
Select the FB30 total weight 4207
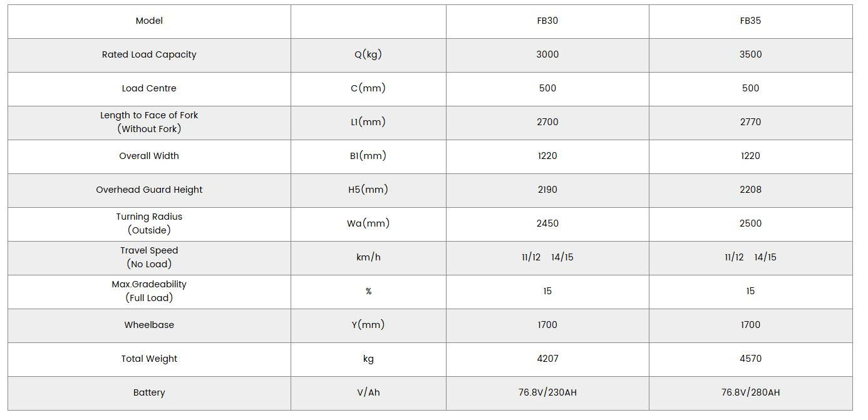[x=547, y=359]
